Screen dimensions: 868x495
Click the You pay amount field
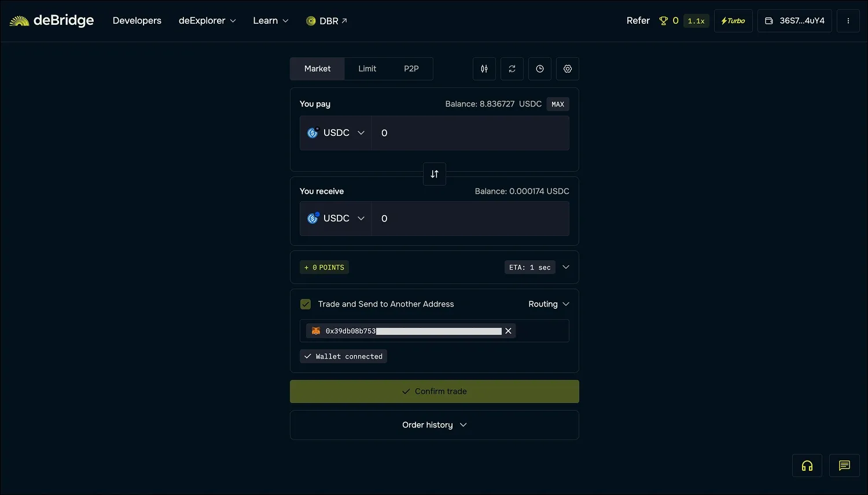click(470, 133)
